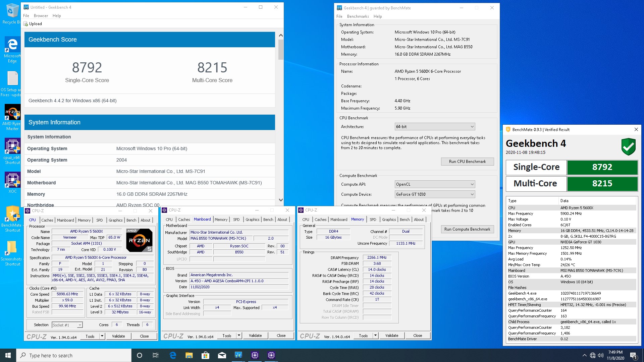Open Edge from the taskbar
The image size is (644, 362).
pos(173,355)
